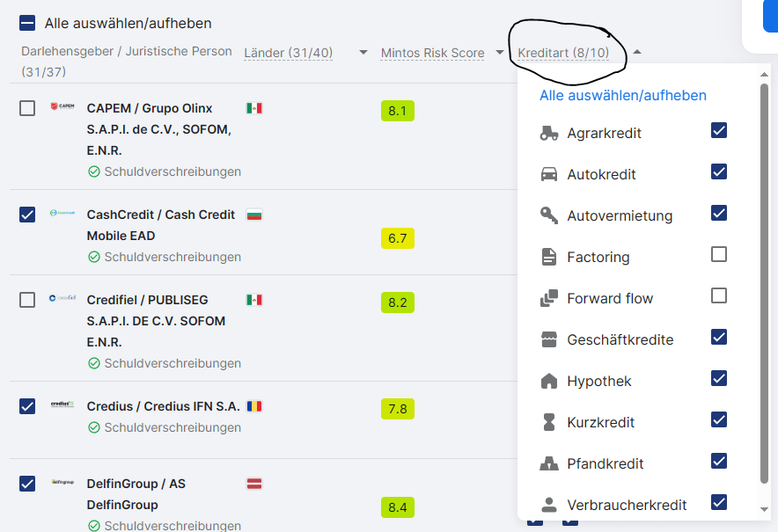Image resolution: width=778 pixels, height=532 pixels.
Task: Click Alle auswählen/aufheben link in the dropdown
Action: point(623,95)
